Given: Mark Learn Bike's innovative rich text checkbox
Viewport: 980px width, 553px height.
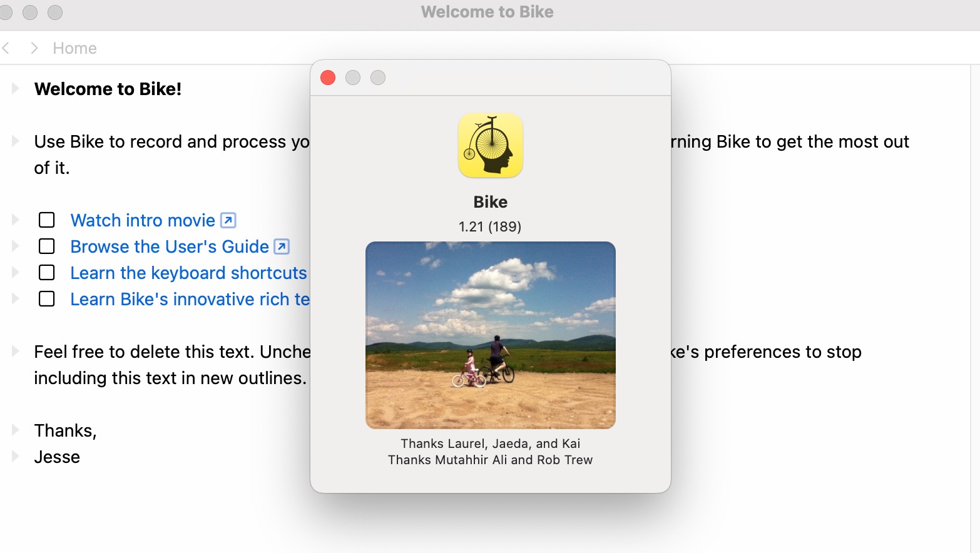Looking at the screenshot, I should pos(47,299).
